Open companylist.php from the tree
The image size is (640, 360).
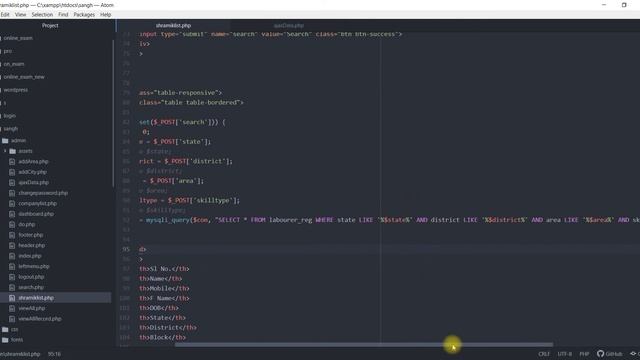[x=38, y=204]
